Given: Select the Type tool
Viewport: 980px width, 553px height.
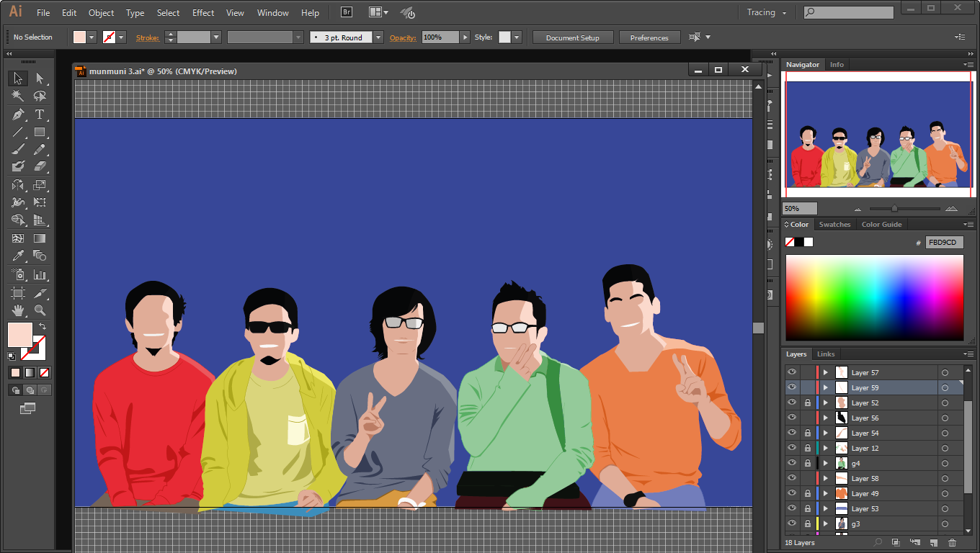Looking at the screenshot, I should pos(40,114).
